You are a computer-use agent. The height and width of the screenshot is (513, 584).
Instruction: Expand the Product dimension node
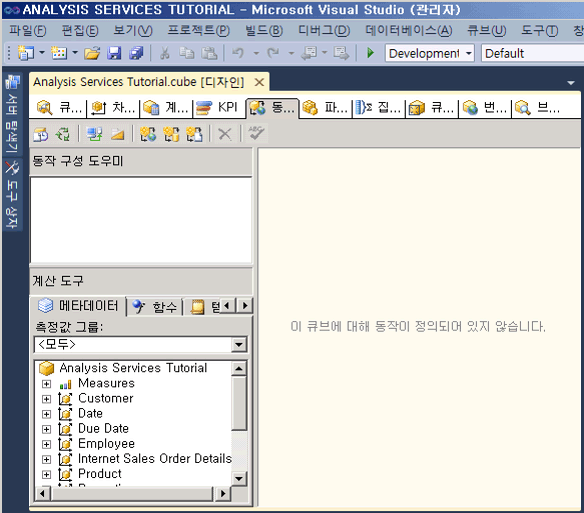click(46, 475)
